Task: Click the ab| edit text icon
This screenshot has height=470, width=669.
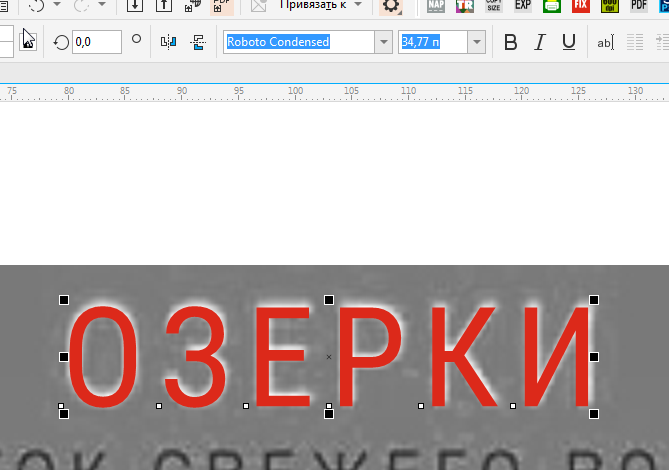Action: pyautogui.click(x=605, y=42)
